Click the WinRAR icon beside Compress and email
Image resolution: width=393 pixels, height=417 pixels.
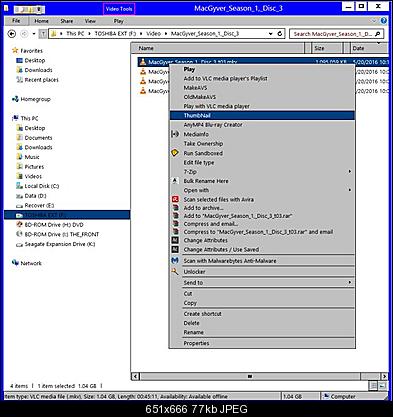(175, 224)
